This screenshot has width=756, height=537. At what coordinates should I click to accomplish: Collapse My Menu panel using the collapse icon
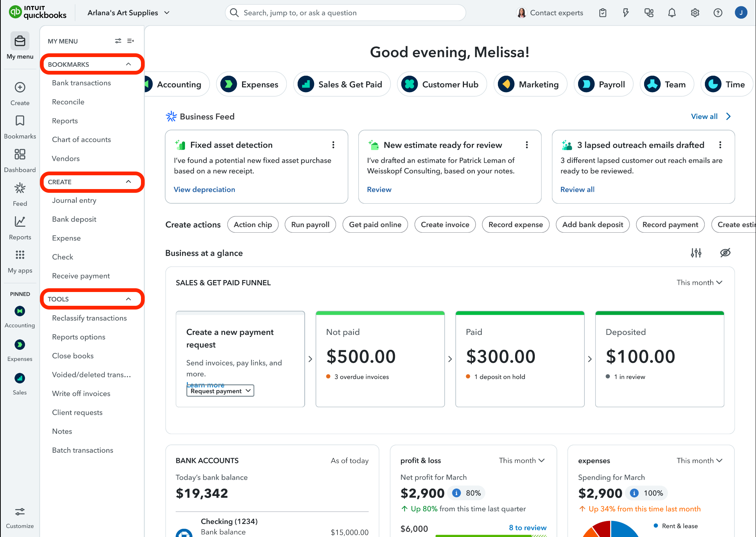[131, 41]
